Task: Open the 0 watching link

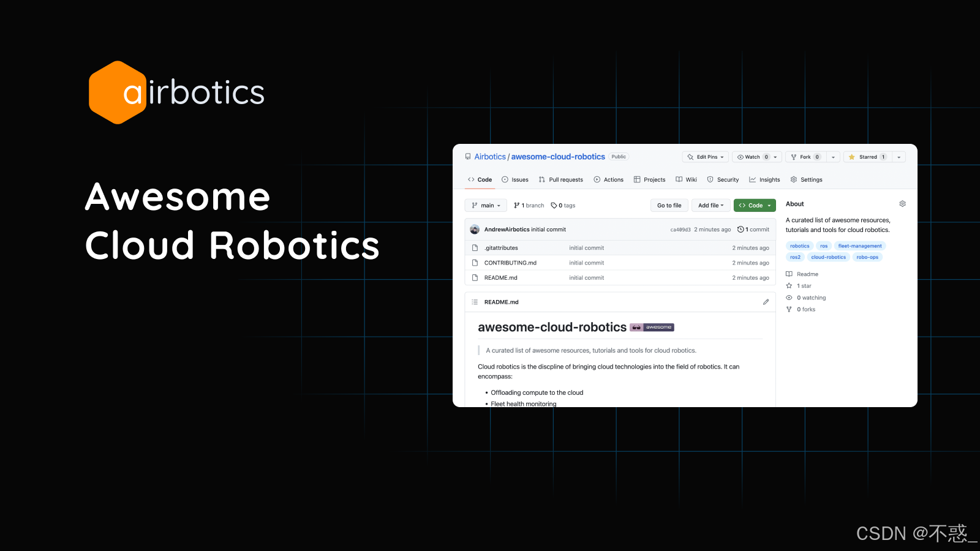Action: [x=806, y=298]
